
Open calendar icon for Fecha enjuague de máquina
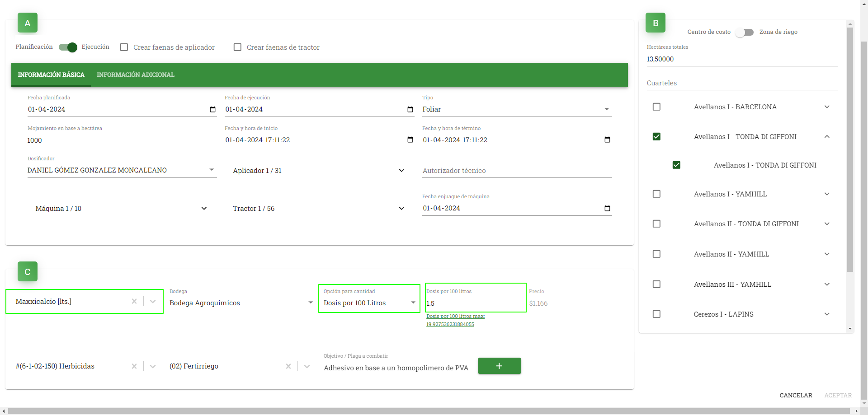point(607,208)
